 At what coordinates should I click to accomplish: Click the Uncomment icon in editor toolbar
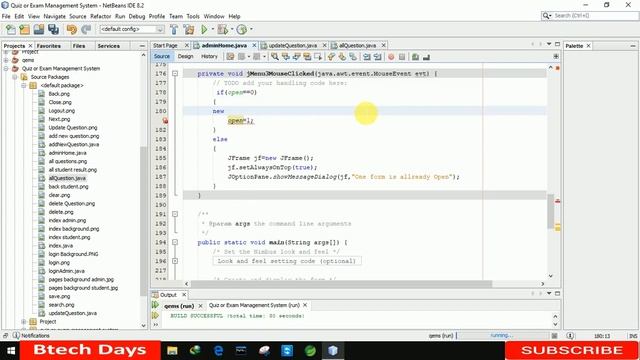tap(426, 57)
